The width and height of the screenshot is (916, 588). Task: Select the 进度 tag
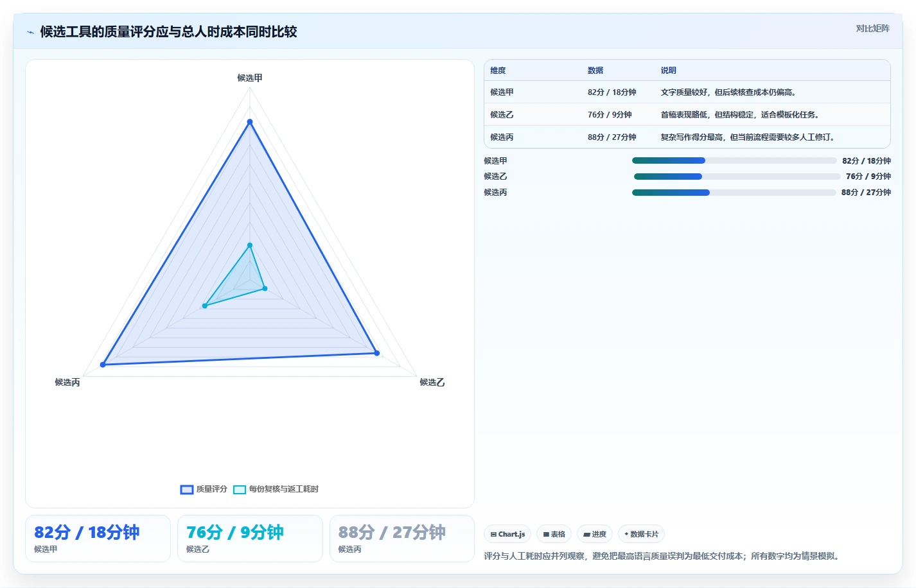[595, 534]
